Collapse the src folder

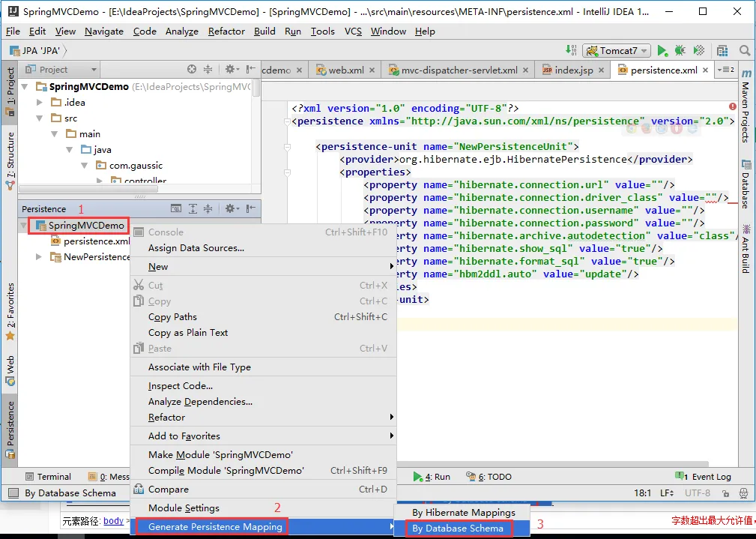40,118
